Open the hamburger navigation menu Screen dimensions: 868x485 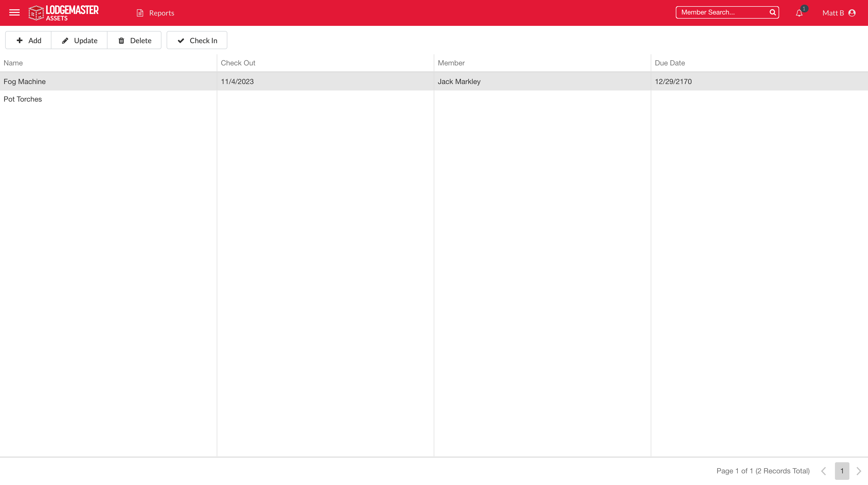point(14,13)
